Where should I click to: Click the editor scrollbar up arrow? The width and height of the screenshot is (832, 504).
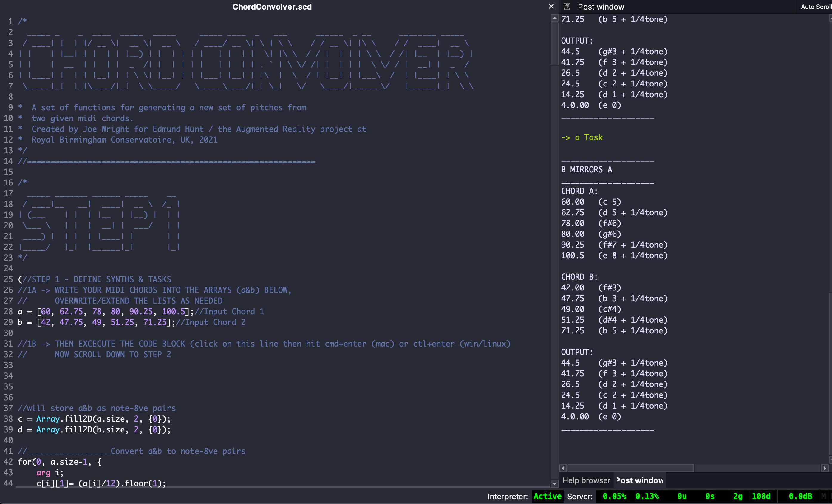(x=554, y=18)
